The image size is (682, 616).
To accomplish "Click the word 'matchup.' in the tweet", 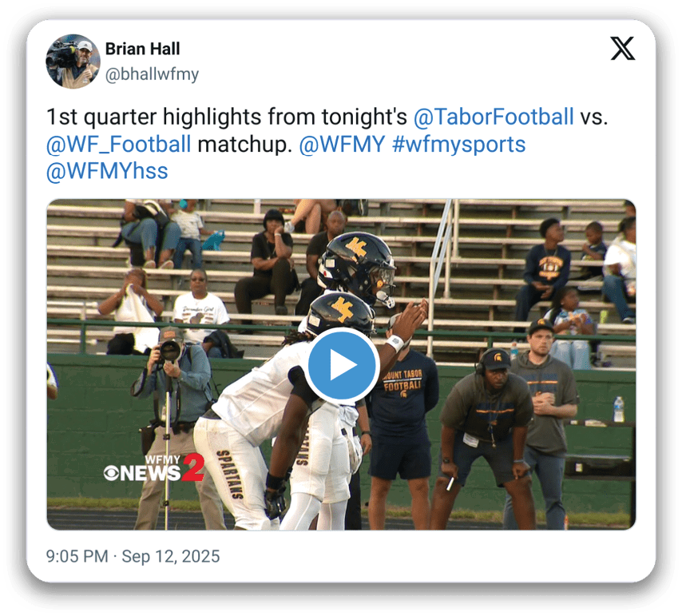I will [x=245, y=145].
